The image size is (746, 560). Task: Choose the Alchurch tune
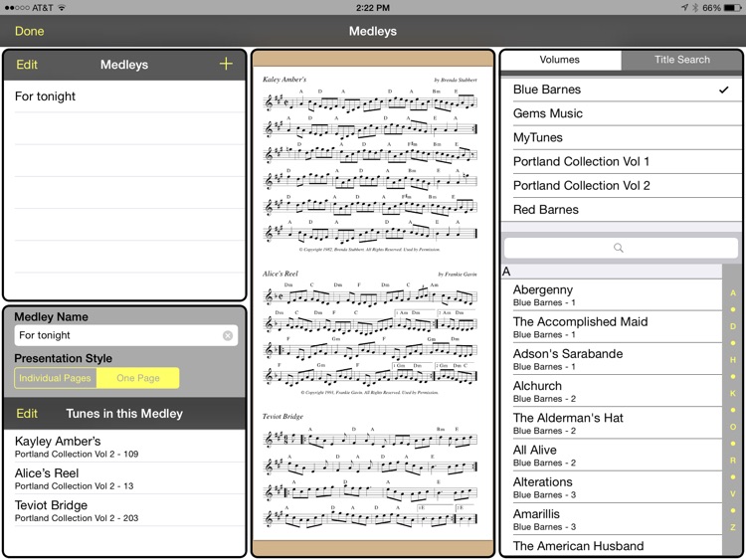click(x=612, y=391)
